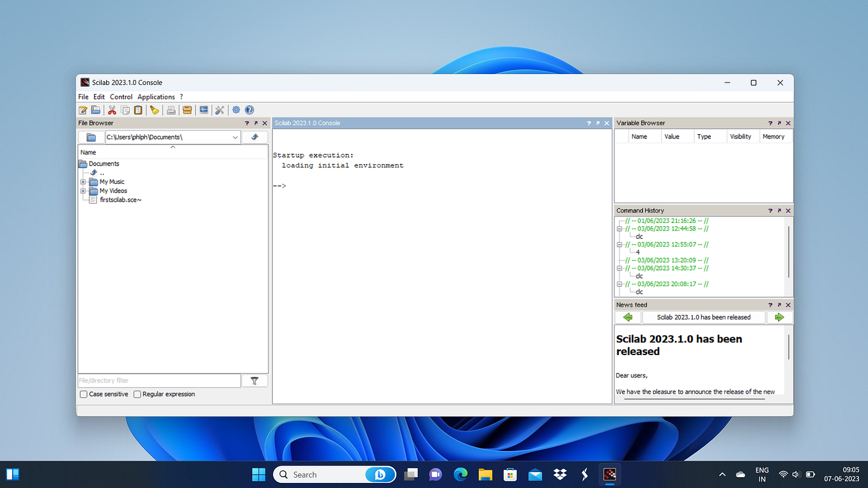Screen dimensions: 868x488
Task: Collapse the 03/06/2023 20:08:17 history session
Action: 619,284
